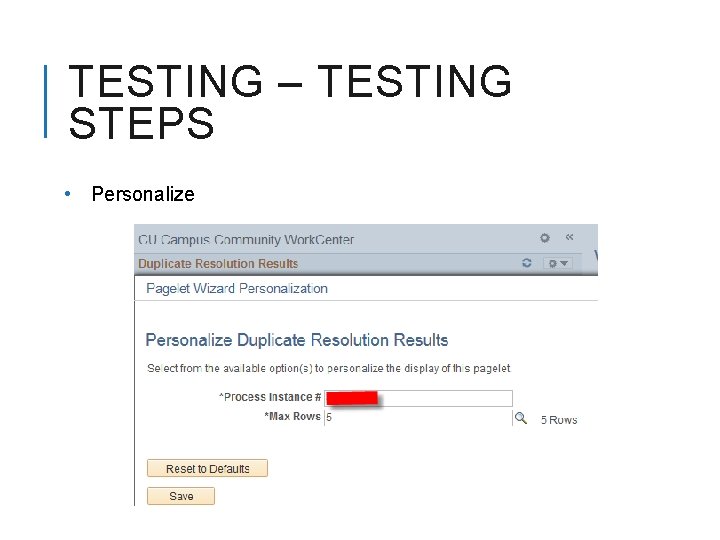Click the 'Personalize' bullet text
The height and width of the screenshot is (540, 720).
143,194
